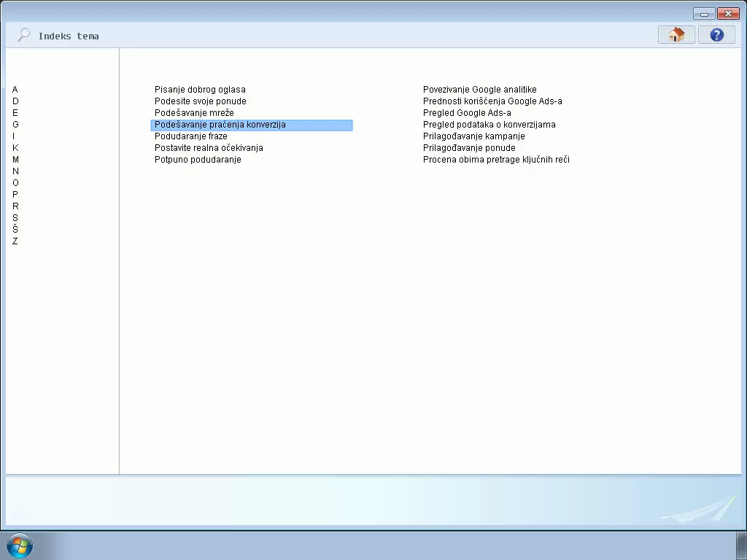Select highlighted Podešavanje praćenja konverzija topic
The width and height of the screenshot is (747, 560).
(252, 125)
